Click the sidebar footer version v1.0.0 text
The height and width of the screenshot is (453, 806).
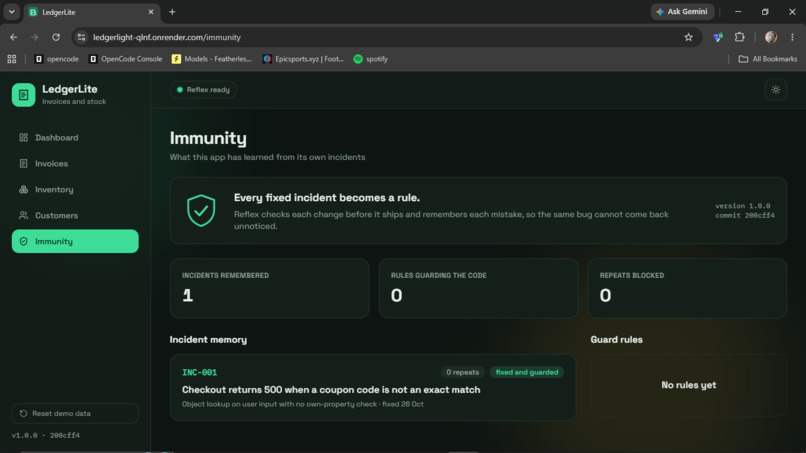tap(46, 435)
